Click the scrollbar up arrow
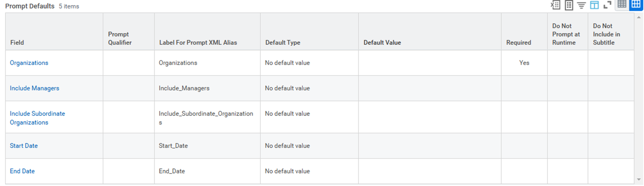Image resolution: width=644 pixels, height=186 pixels. point(639,17)
